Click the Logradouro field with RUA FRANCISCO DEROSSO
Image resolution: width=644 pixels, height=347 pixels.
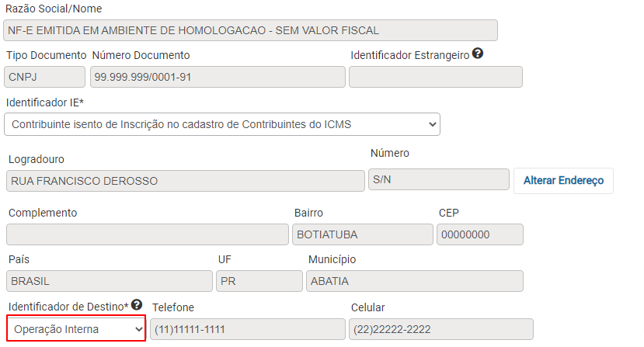pyautogui.click(x=186, y=181)
